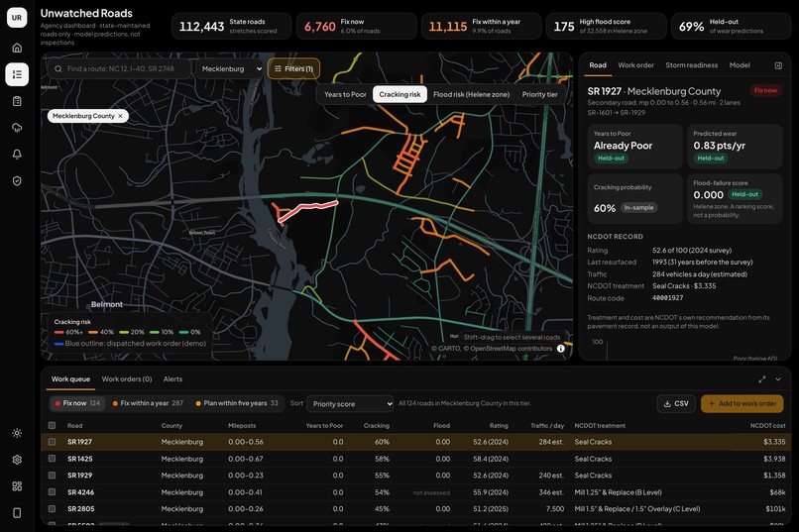The image size is (799, 532).
Task: Click the route code 40001927 value
Action: pyautogui.click(x=667, y=298)
